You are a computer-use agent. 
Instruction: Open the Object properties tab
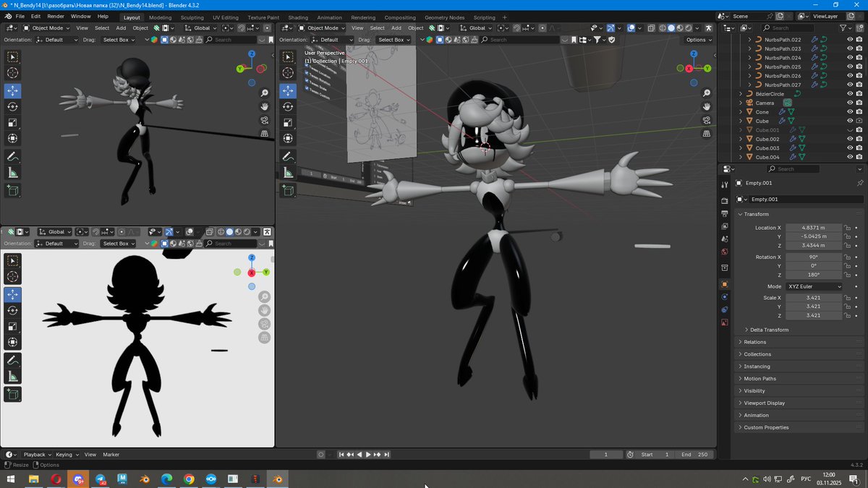725,284
